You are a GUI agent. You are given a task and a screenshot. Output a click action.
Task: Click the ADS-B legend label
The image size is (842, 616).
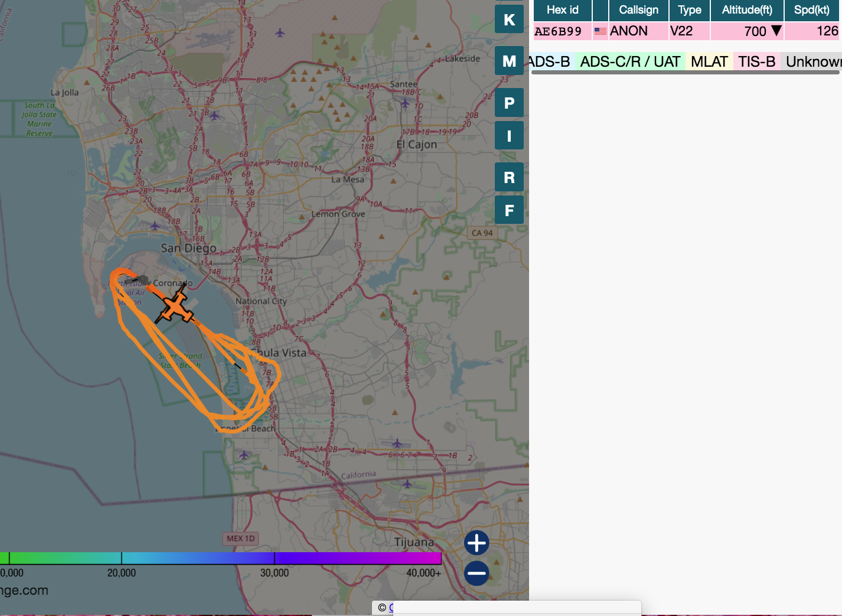point(550,61)
